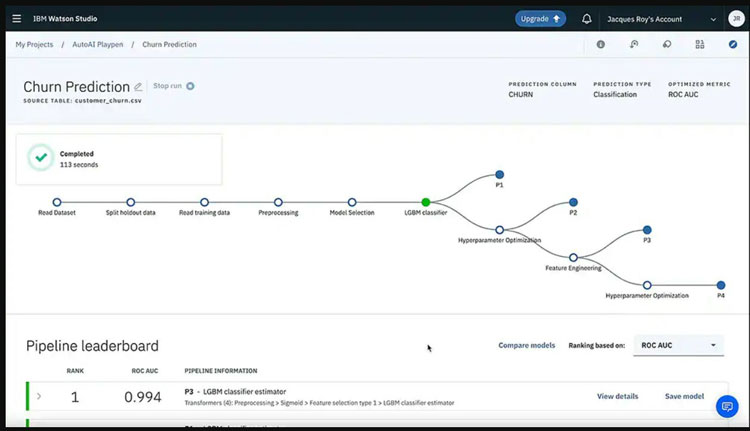Select Hyperparameter Optimization node before P4
The height and width of the screenshot is (431, 750).
pyautogui.click(x=647, y=285)
